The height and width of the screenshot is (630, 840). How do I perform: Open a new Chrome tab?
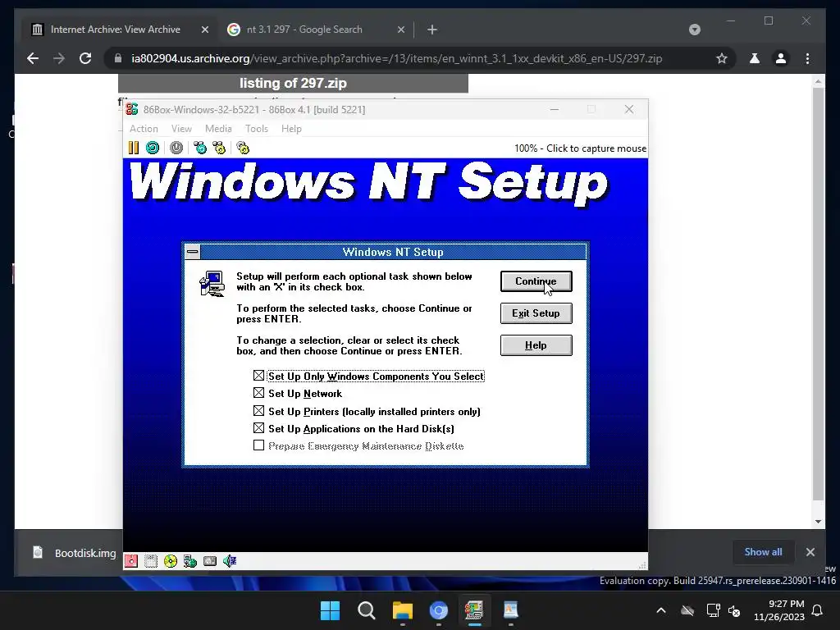click(x=432, y=30)
